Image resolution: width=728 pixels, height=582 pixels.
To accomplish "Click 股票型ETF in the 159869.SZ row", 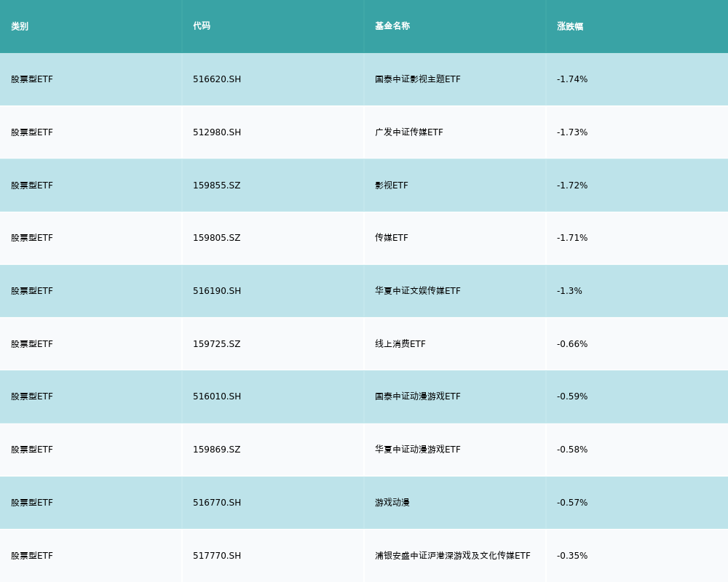I will pyautogui.click(x=32, y=450).
